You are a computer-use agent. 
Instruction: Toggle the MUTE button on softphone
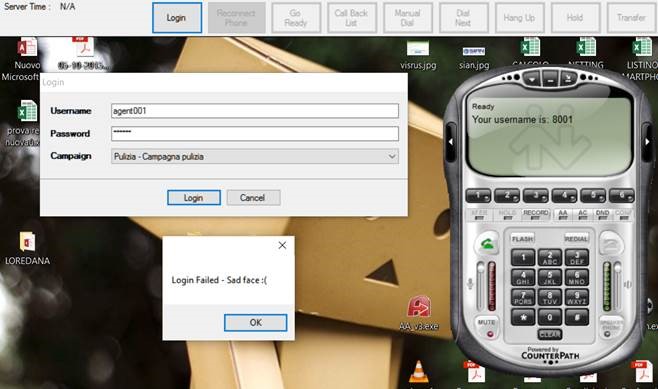(x=487, y=327)
